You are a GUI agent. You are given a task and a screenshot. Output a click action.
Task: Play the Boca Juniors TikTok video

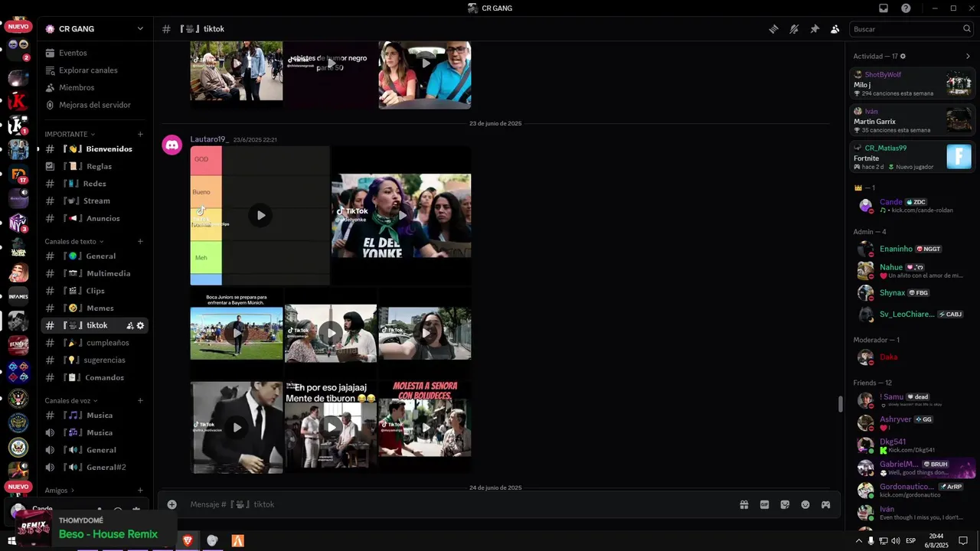pyautogui.click(x=237, y=333)
